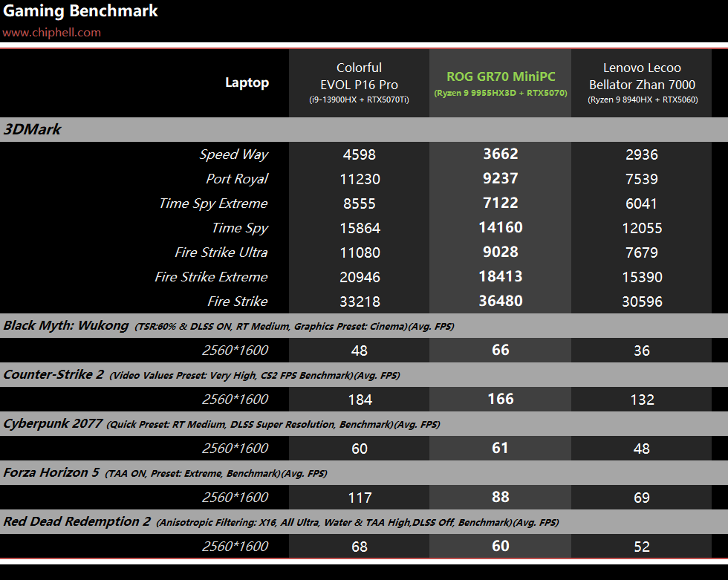728x580 pixels.
Task: Select Forza Horizon 5 value 88
Action: coord(501,498)
